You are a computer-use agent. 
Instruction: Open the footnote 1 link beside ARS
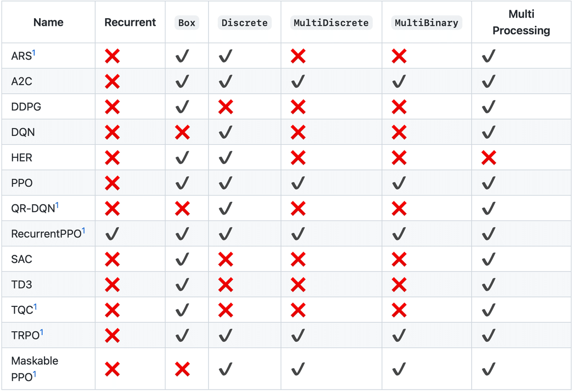(34, 53)
